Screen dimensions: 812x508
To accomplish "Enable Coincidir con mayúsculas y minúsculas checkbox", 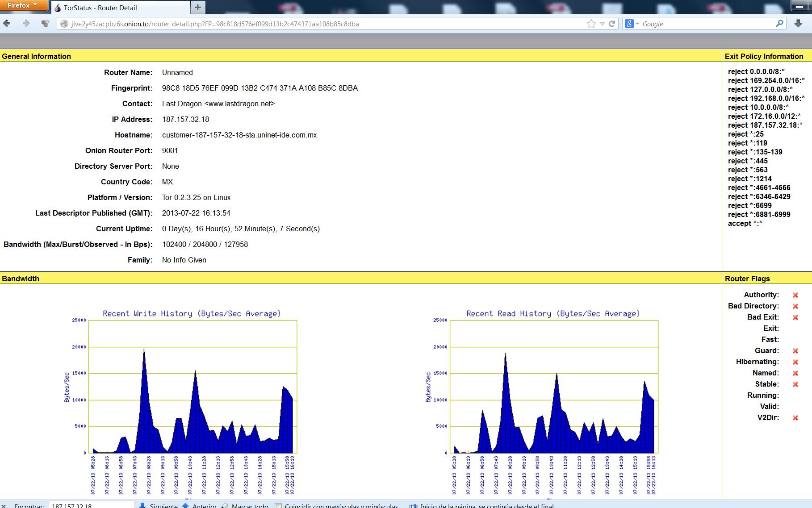I will (x=278, y=505).
